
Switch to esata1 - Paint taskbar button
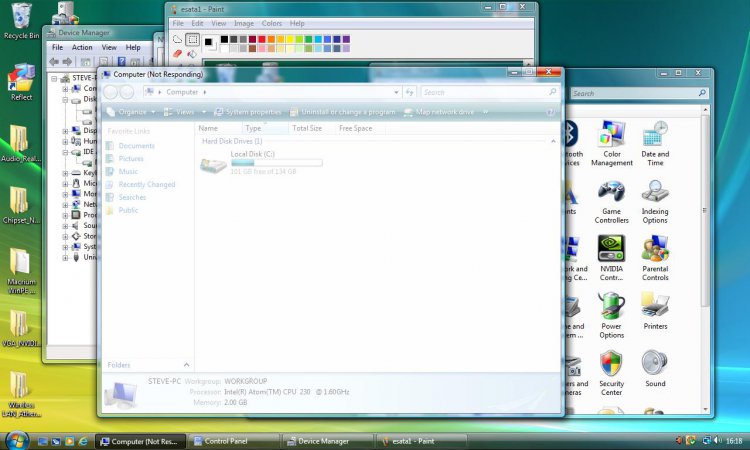pyautogui.click(x=421, y=441)
